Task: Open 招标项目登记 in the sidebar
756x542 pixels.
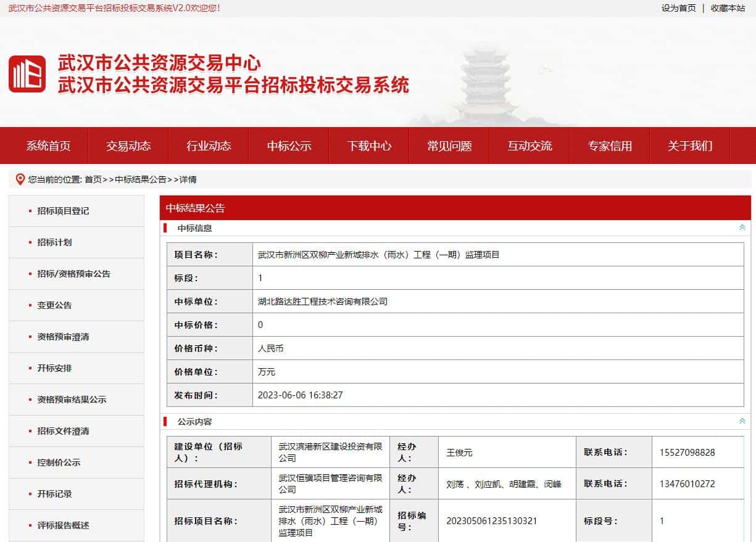Action: 63,211
